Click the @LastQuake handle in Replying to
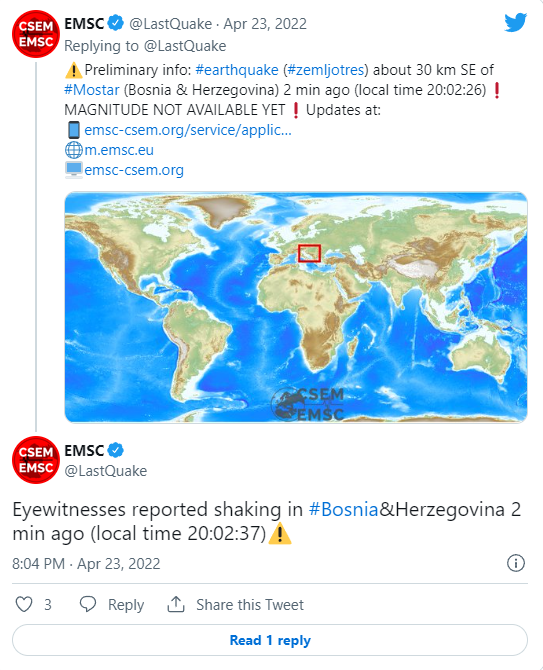Image resolution: width=543 pixels, height=670 pixels. [185, 46]
